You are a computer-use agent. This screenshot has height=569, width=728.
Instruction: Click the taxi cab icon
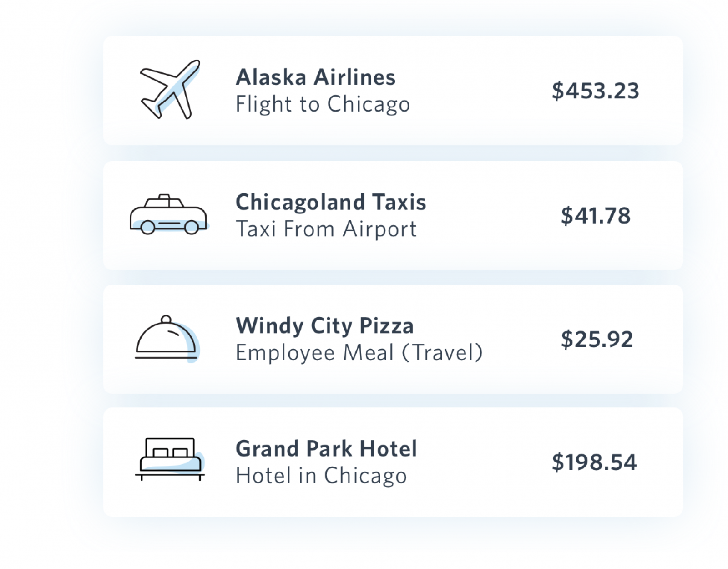pyautogui.click(x=169, y=214)
